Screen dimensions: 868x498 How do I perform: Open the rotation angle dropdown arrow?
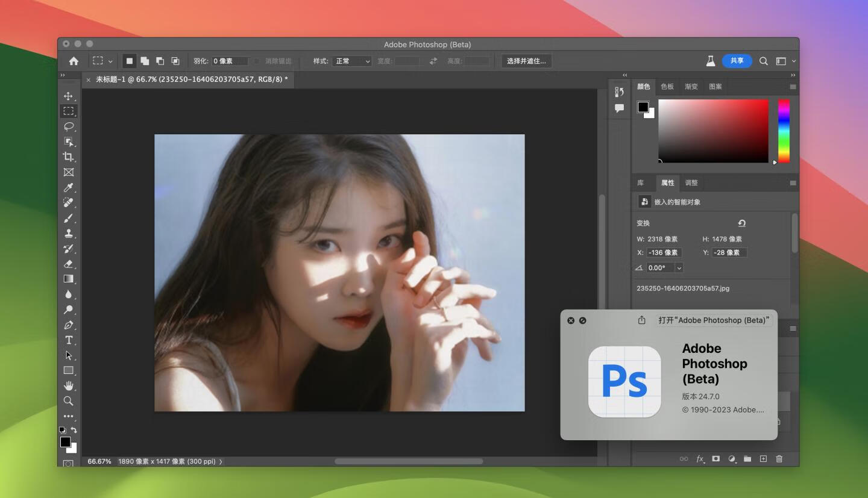pyautogui.click(x=679, y=268)
